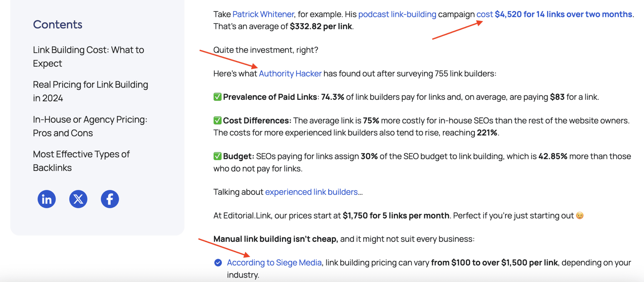Click the Contents heading
Image resolution: width=644 pixels, height=282 pixels.
pos(58,24)
